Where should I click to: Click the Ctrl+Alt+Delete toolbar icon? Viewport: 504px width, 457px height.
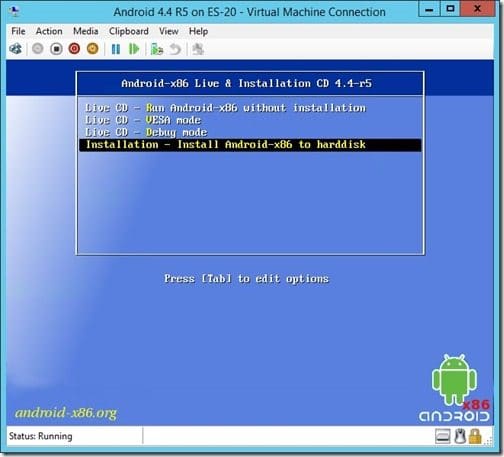pos(16,49)
